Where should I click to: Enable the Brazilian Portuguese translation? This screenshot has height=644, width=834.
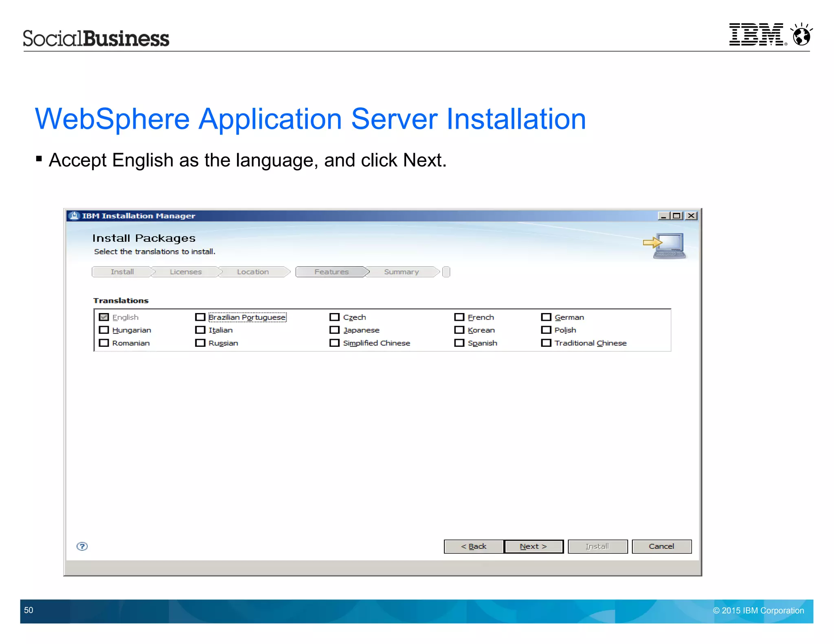[x=200, y=317]
